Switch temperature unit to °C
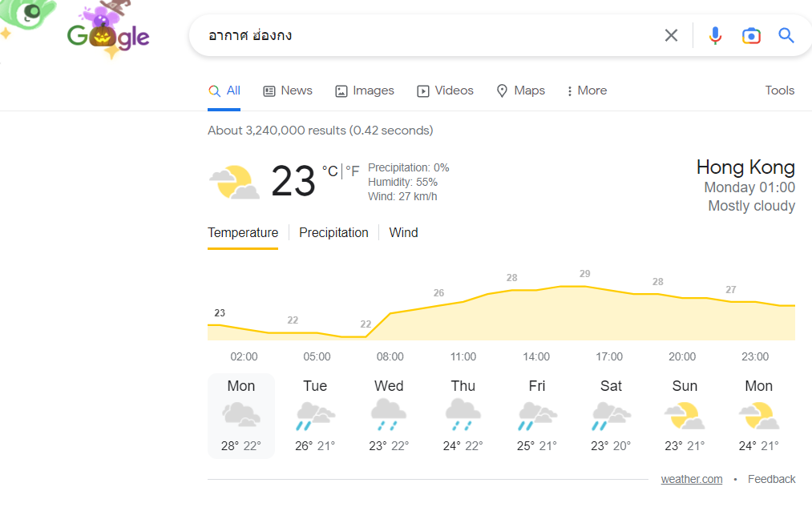The width and height of the screenshot is (812, 507). point(330,171)
